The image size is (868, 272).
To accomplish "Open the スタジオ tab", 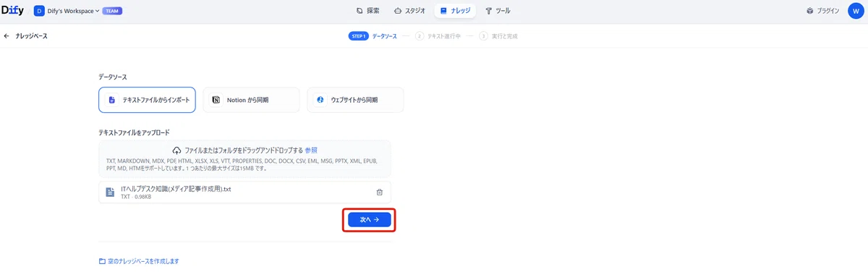I will click(409, 11).
